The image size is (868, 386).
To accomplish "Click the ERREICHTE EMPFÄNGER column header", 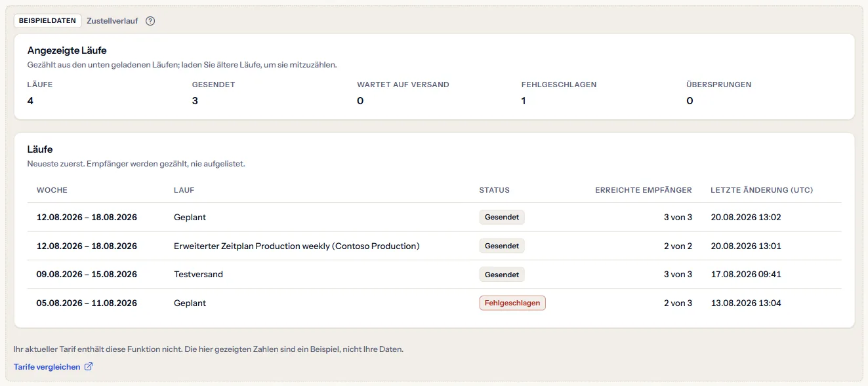I will pyautogui.click(x=643, y=190).
